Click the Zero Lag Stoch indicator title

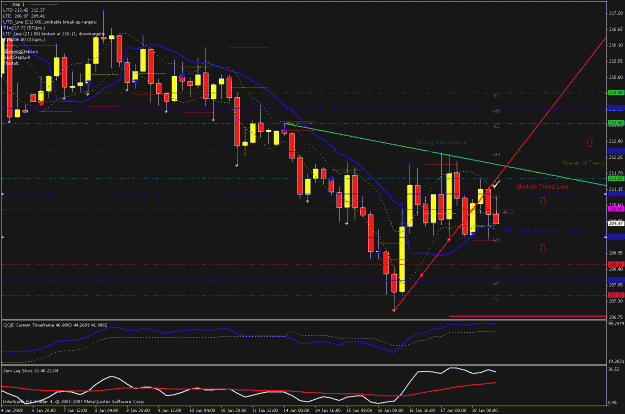click(31, 371)
